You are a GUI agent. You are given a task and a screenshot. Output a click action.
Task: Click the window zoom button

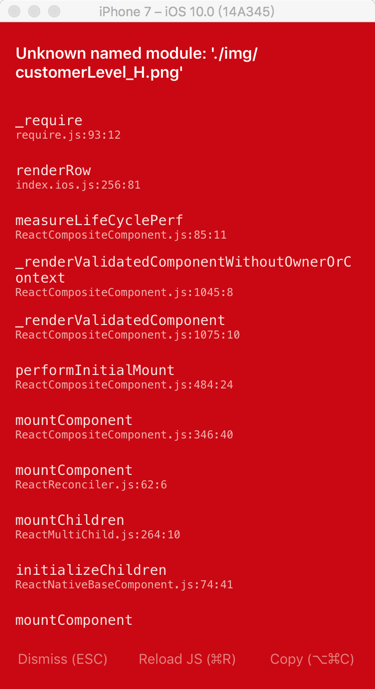pos(54,11)
